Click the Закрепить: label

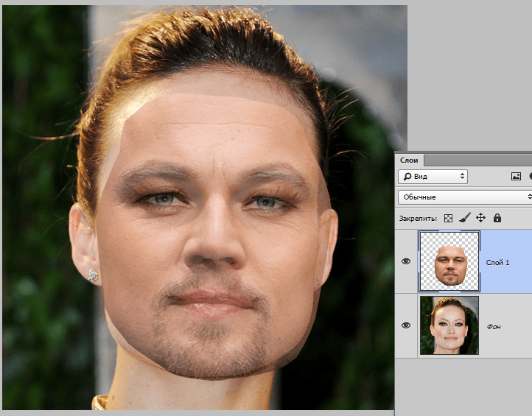(x=418, y=219)
